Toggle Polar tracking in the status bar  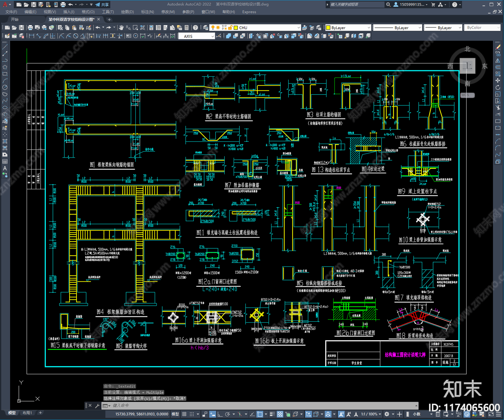227,414
